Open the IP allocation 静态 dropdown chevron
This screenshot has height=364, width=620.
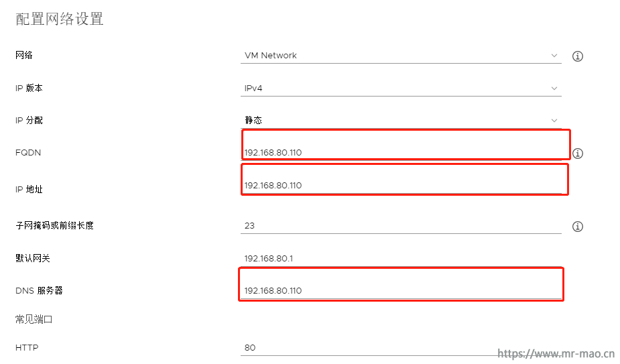(554, 120)
